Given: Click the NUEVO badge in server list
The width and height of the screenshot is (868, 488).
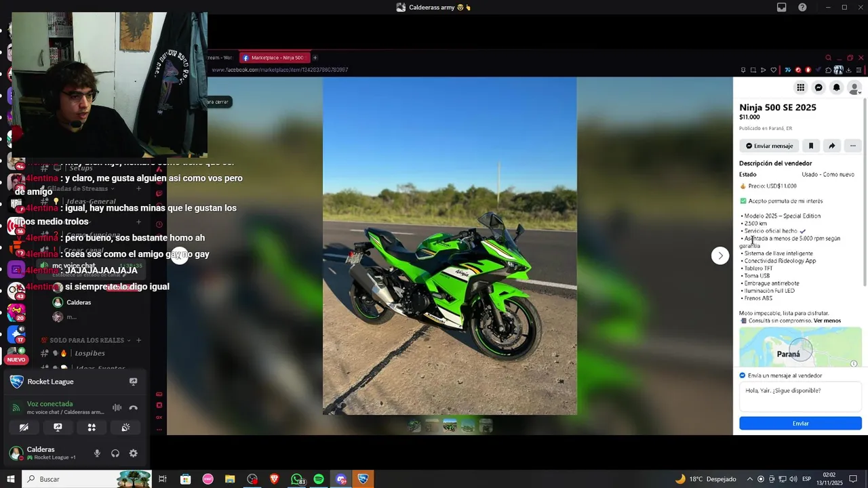Looking at the screenshot, I should [16, 360].
